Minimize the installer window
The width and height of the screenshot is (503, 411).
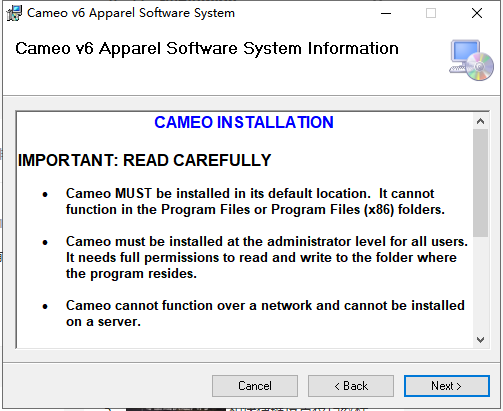386,13
